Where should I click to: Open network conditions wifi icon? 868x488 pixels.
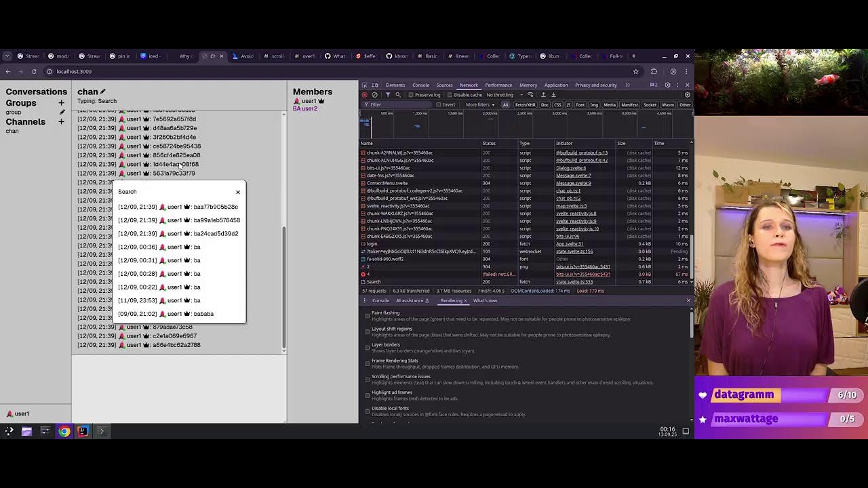click(530, 95)
